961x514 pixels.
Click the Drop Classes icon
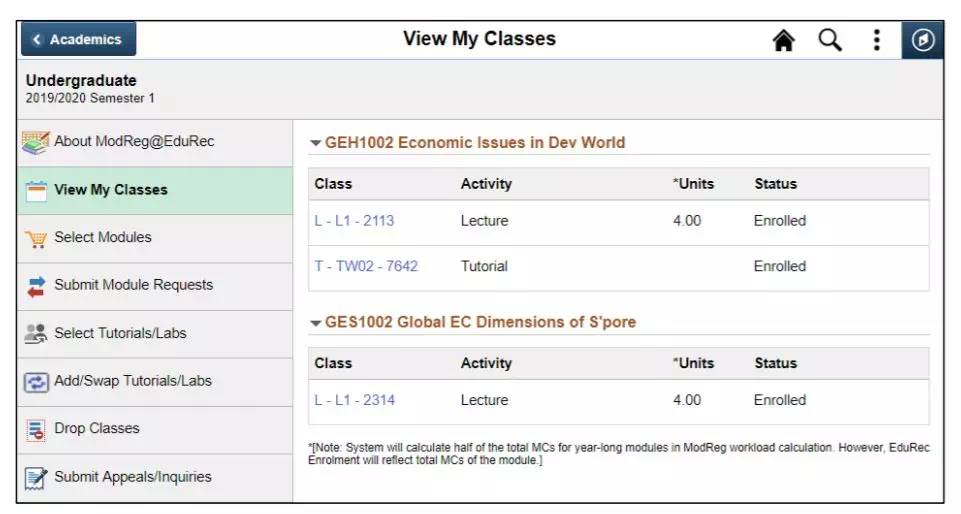[36, 429]
